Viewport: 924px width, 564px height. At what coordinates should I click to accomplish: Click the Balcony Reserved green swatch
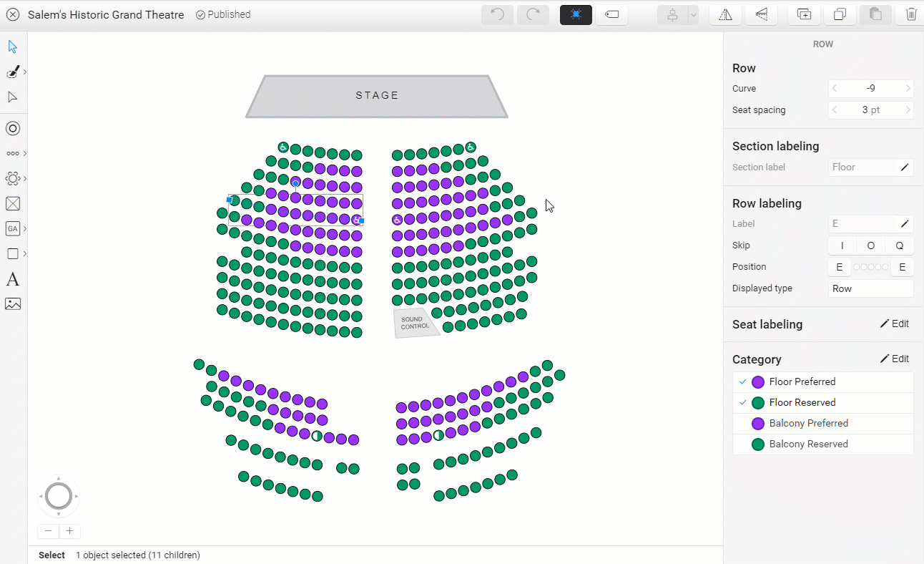click(758, 444)
